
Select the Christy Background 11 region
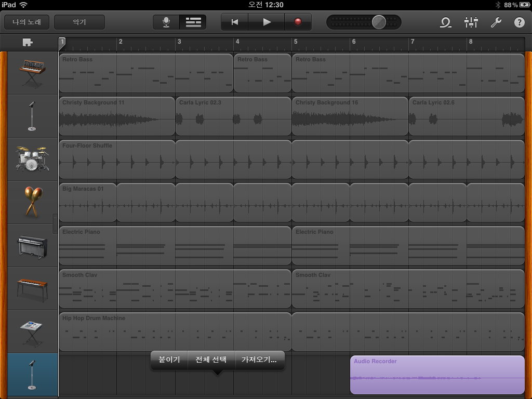click(117, 116)
